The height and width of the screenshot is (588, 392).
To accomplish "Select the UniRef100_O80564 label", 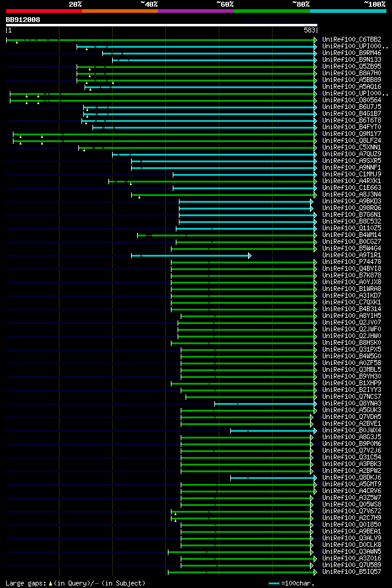I will point(352,100).
